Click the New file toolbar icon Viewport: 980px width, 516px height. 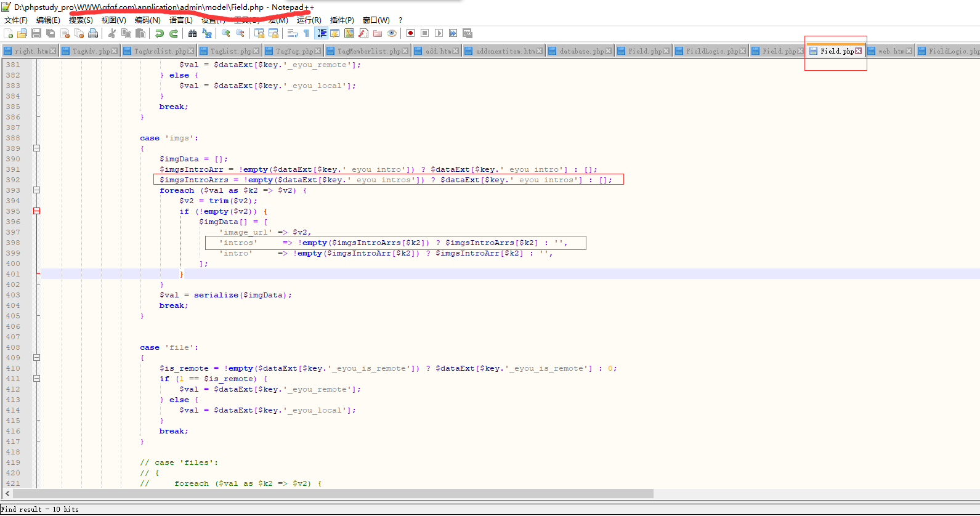tap(9, 33)
